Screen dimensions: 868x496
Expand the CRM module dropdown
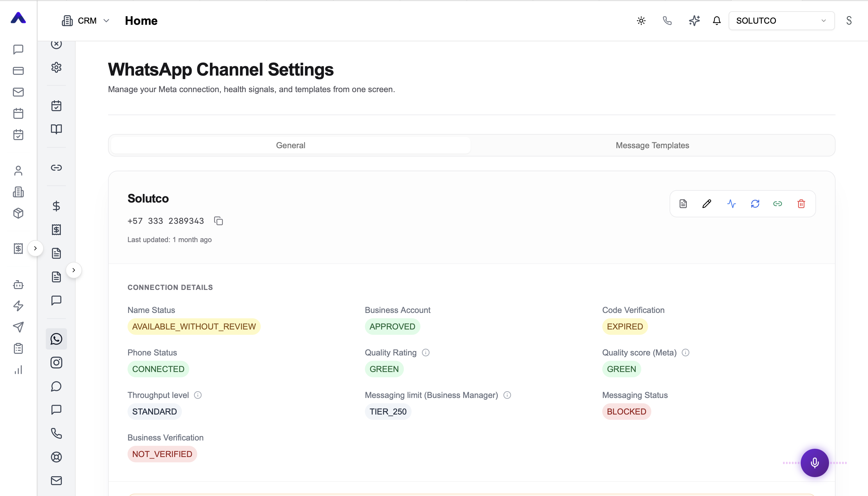[x=86, y=21]
